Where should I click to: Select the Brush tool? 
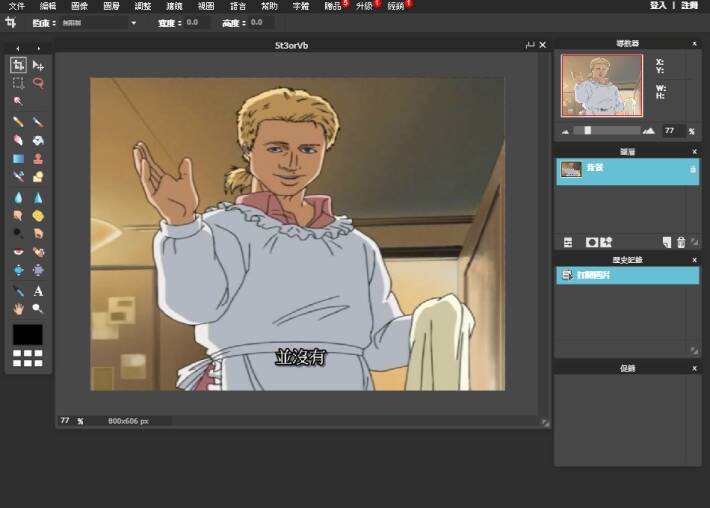(38, 122)
